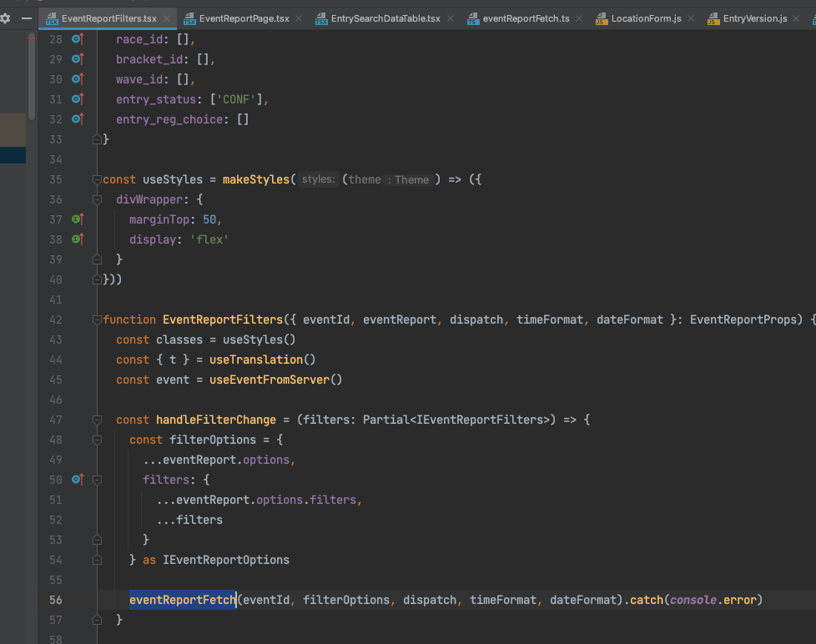816x644 pixels.
Task: Close the EventReportPage.tsx tab
Action: 299,18
